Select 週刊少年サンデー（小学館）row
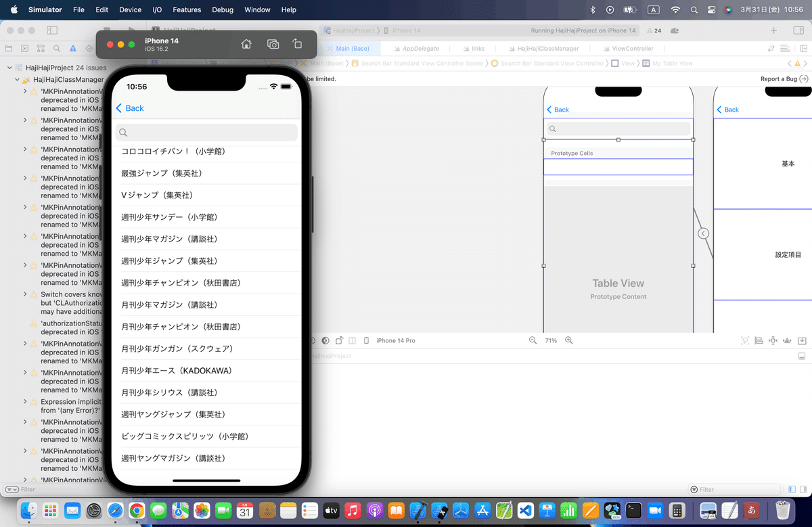This screenshot has height=527, width=812. tap(206, 217)
